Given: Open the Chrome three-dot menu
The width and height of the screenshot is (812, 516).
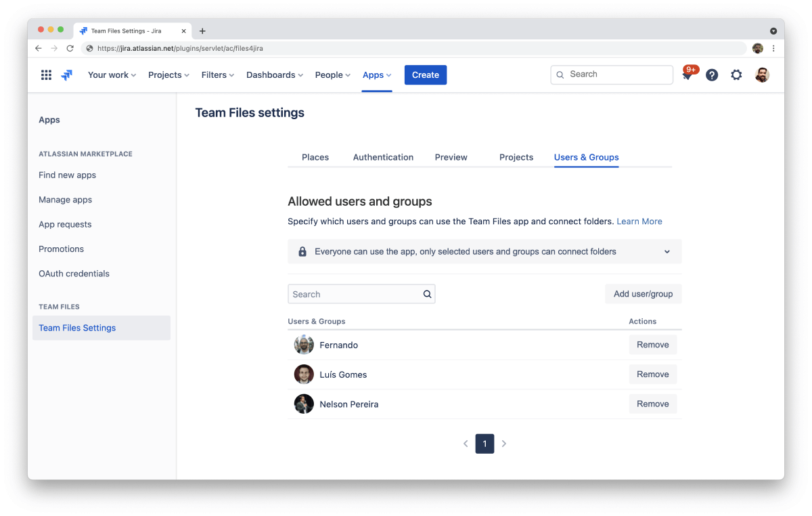Looking at the screenshot, I should click(x=773, y=49).
